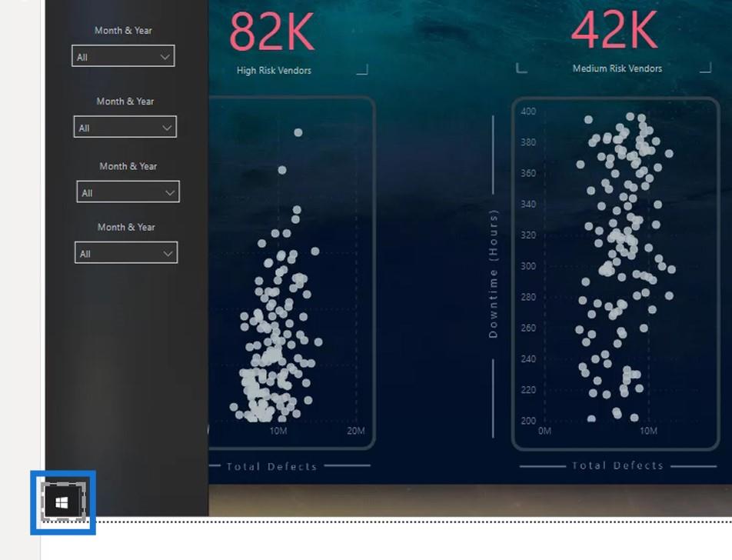Click the High Risk Vendors caption text
Viewport: 732px width, 560px height.
tap(274, 71)
